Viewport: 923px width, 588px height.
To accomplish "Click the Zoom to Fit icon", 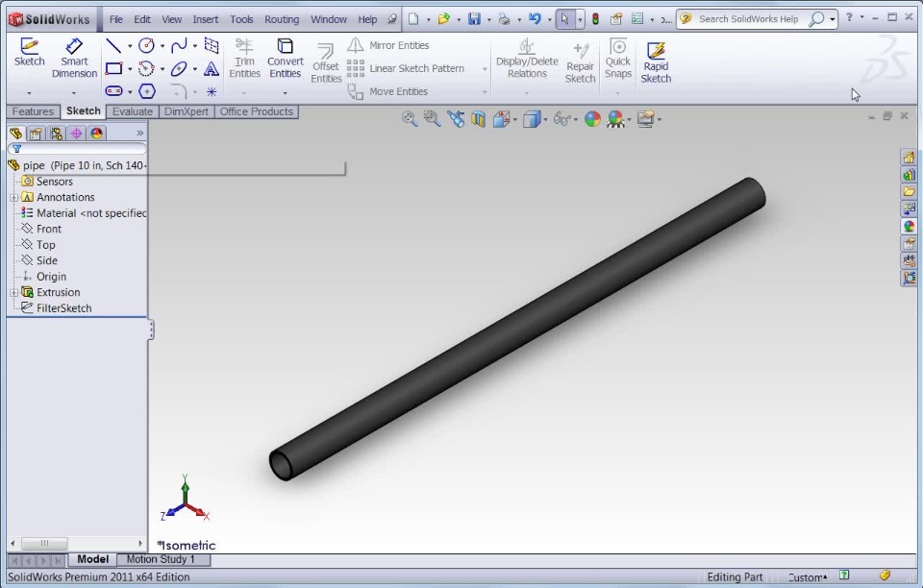I will pyautogui.click(x=410, y=119).
